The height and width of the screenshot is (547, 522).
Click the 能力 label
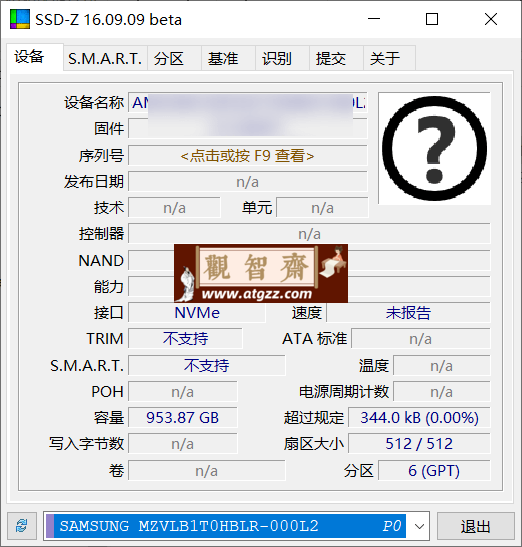pyautogui.click(x=109, y=286)
